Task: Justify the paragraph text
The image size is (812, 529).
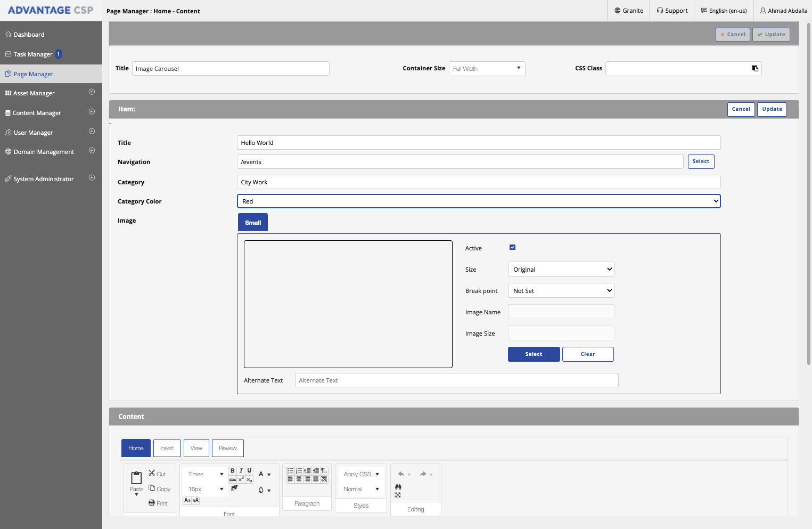Action: point(316,479)
